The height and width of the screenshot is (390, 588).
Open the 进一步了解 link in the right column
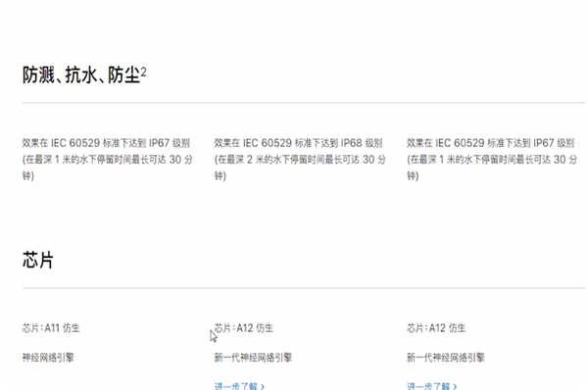431,386
